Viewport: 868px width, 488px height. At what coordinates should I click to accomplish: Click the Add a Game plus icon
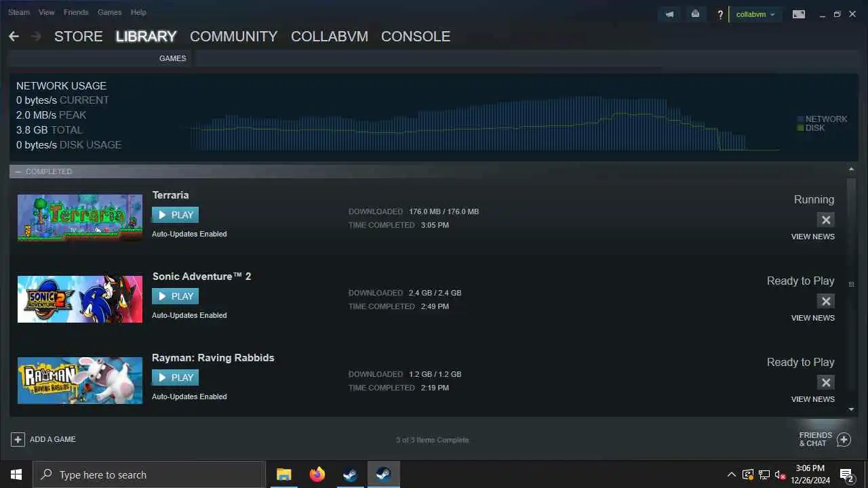click(x=18, y=439)
